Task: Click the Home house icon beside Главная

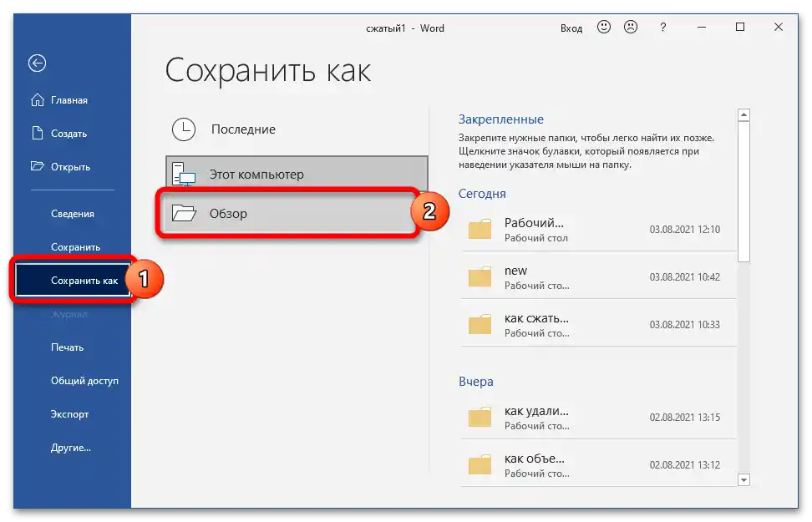Action: click(x=38, y=100)
